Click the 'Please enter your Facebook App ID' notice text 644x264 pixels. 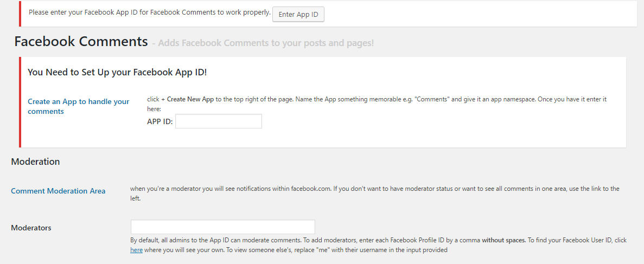click(150, 12)
